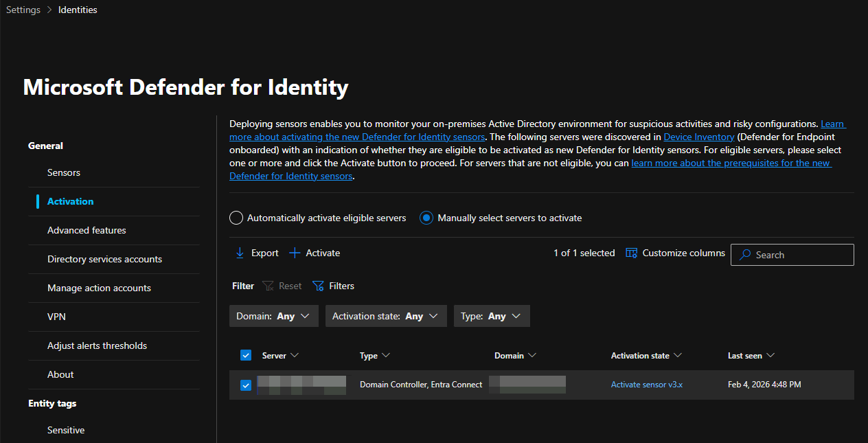The height and width of the screenshot is (443, 868).
Task: Expand the Activation state filter dropdown
Action: (385, 316)
